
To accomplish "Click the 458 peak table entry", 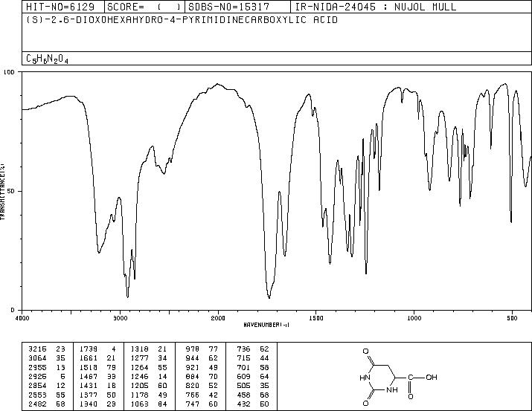I will pyautogui.click(x=243, y=395).
